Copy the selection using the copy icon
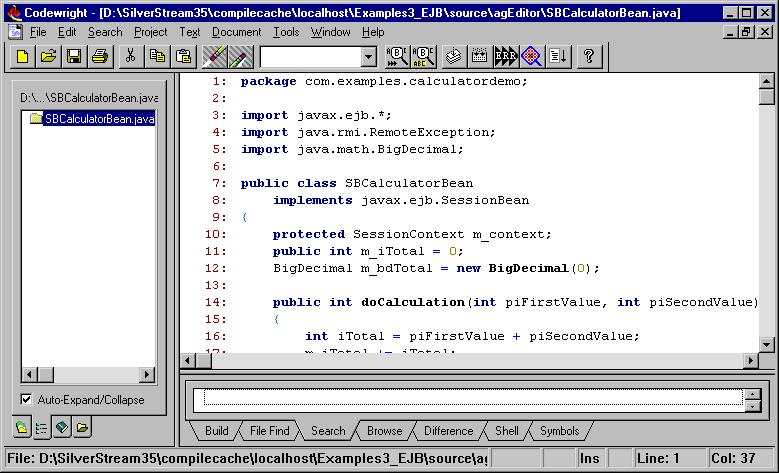The image size is (779, 473). tap(157, 56)
